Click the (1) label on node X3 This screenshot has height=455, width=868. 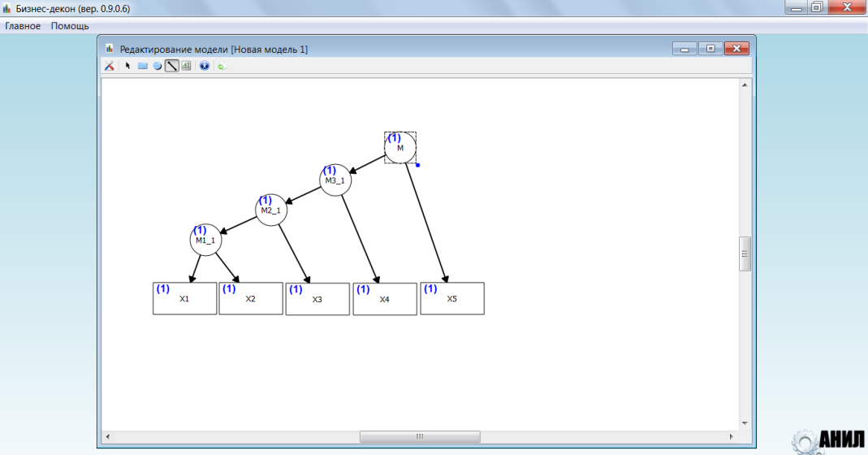[296, 289]
